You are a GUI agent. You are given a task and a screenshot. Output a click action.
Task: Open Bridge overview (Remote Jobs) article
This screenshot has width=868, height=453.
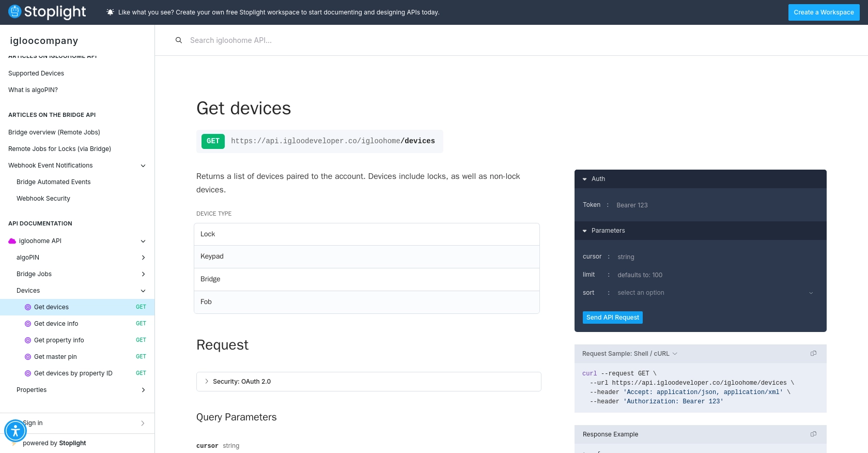[x=54, y=132]
